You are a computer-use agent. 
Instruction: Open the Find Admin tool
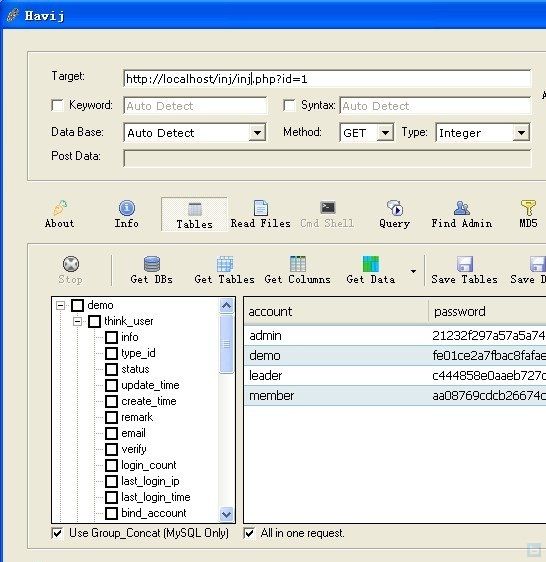click(x=461, y=214)
